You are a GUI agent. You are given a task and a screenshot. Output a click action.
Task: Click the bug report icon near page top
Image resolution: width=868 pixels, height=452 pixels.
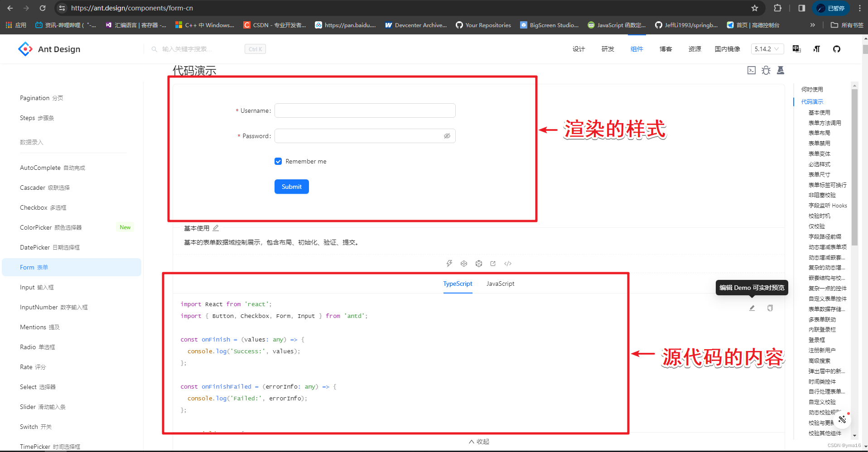coord(766,70)
